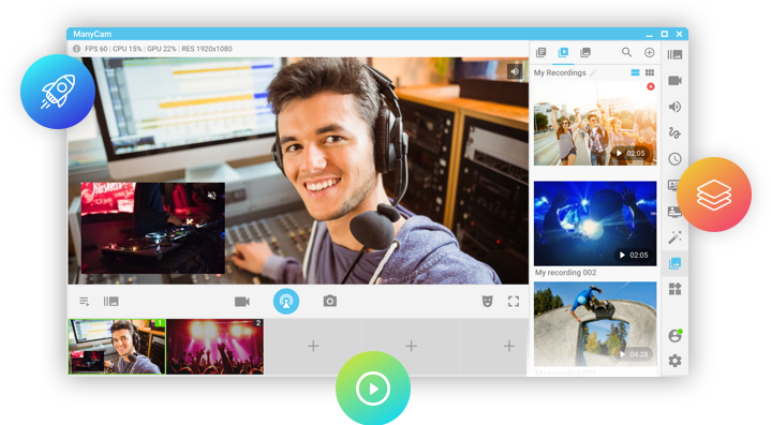
Task: Open Settings gear in the sidebar
Action: pyautogui.click(x=675, y=361)
